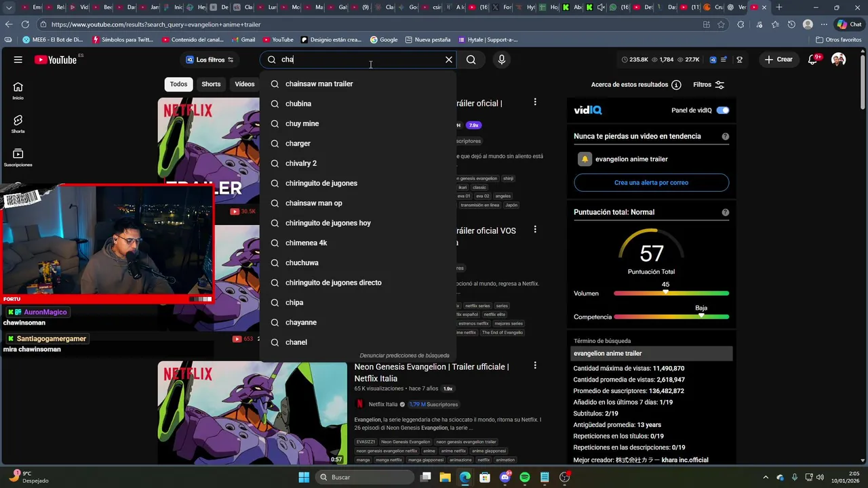Click the Crear button

click(x=778, y=60)
